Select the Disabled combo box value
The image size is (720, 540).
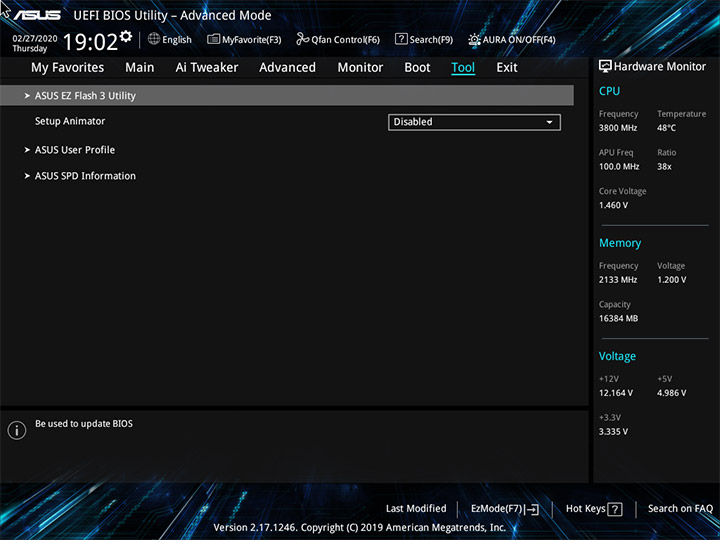[474, 122]
